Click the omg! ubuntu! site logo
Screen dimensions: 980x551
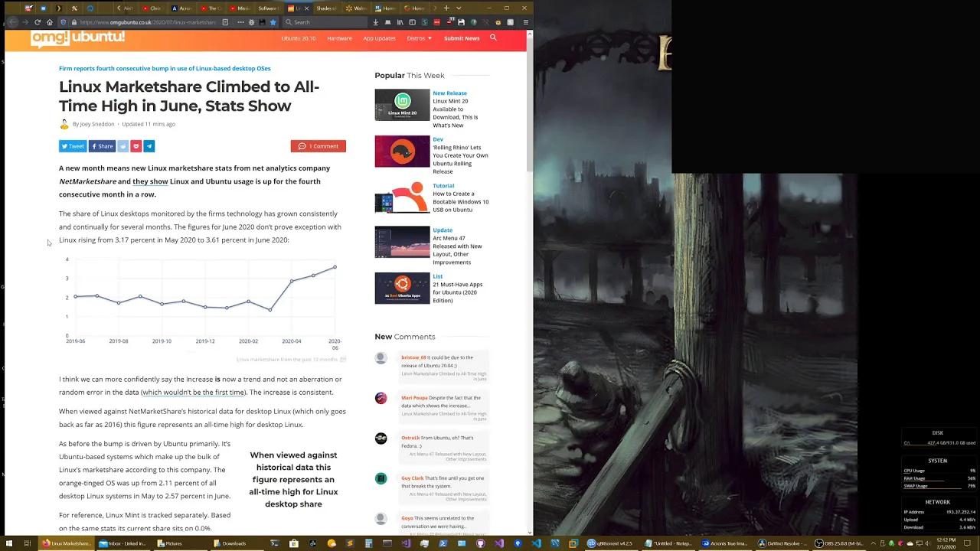[77, 38]
